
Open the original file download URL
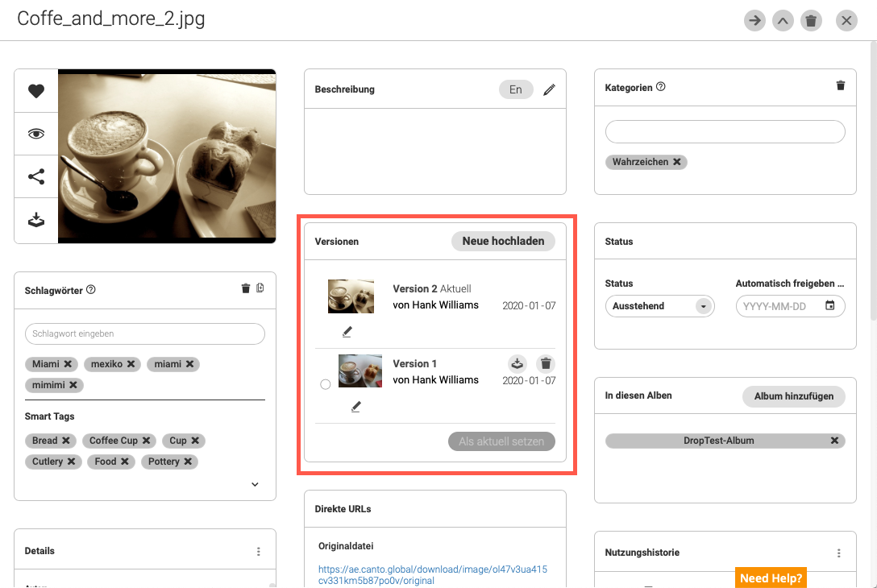pos(433,574)
